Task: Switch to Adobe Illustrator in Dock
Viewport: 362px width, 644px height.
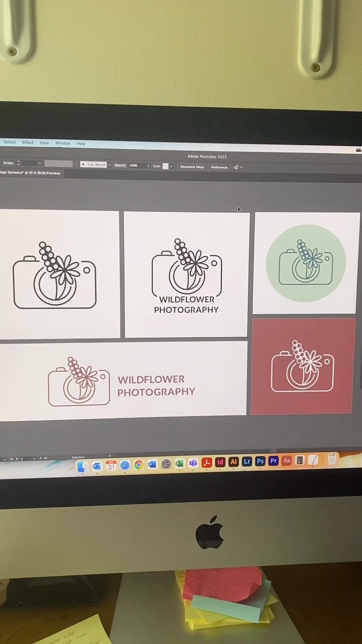Action: [x=233, y=461]
